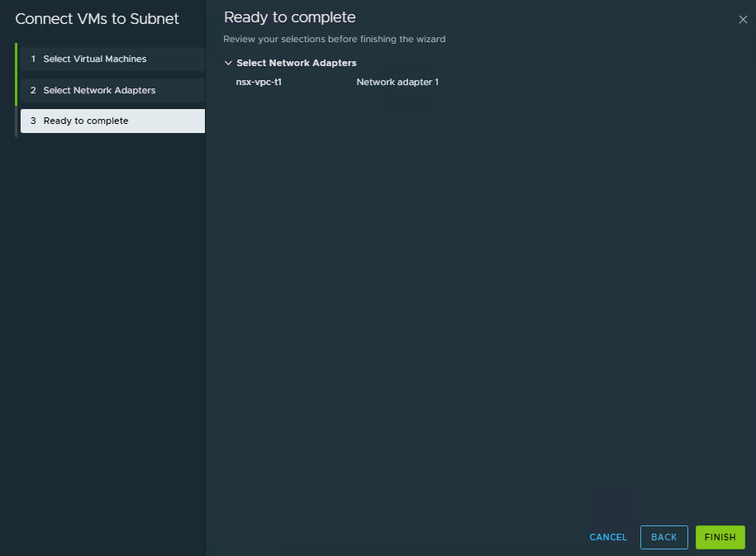
Task: Click green completion bar beside Select Network Adapters step
Action: [x=16, y=90]
